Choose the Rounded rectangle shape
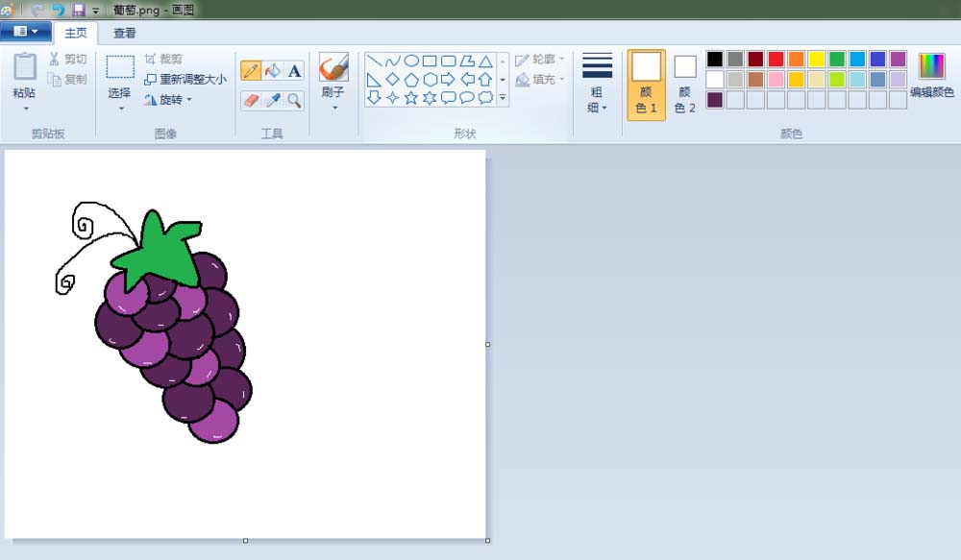Image resolution: width=961 pixels, height=560 pixels. (x=448, y=61)
